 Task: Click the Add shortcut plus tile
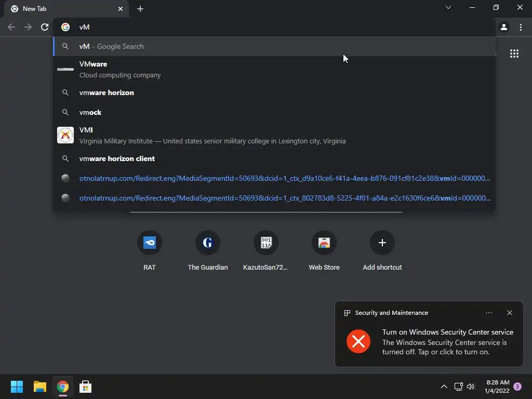(382, 250)
